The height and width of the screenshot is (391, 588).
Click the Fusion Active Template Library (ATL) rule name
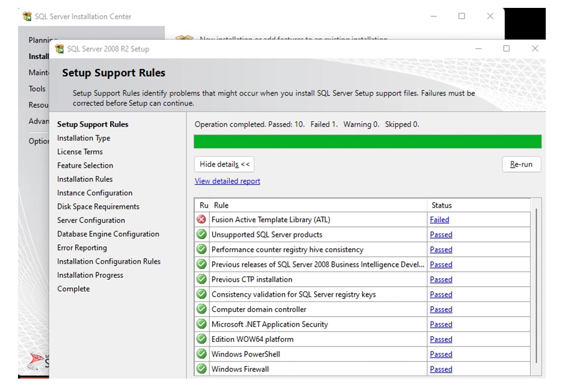pos(271,219)
